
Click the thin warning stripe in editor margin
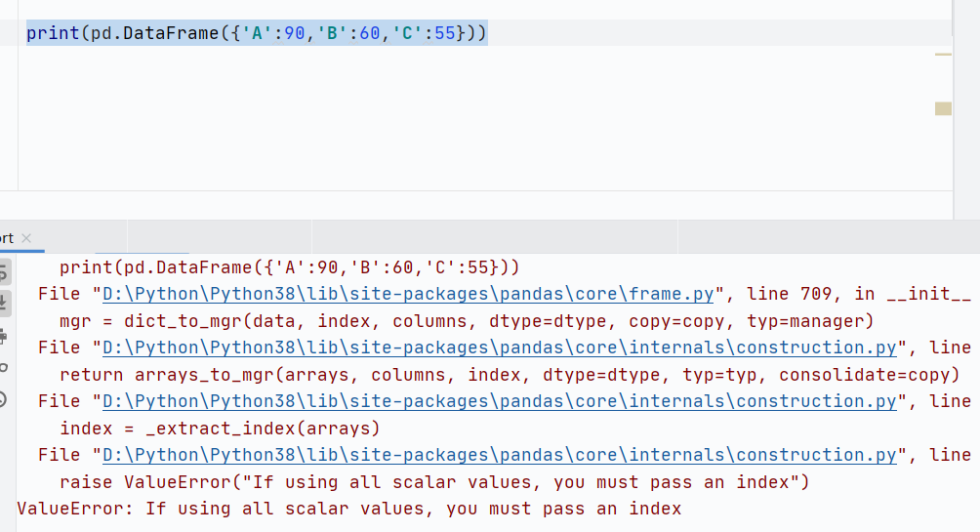pos(942,55)
